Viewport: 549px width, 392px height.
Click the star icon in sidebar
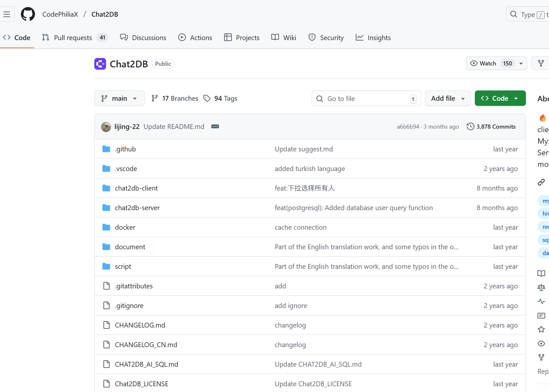[541, 329]
